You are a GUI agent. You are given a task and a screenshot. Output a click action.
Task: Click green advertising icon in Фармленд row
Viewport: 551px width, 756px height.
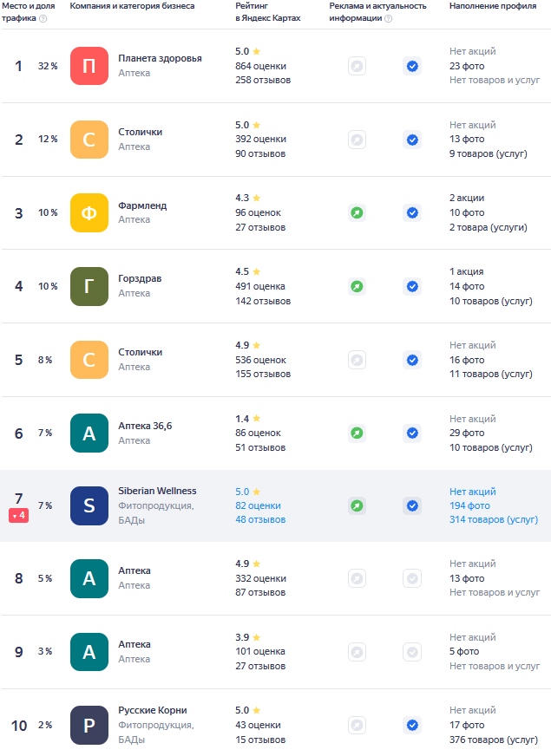[x=357, y=212]
